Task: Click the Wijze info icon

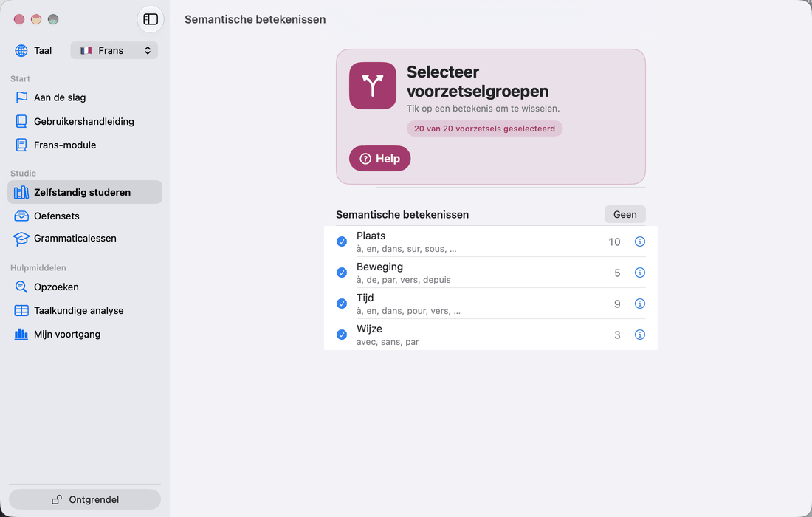Action: click(639, 335)
